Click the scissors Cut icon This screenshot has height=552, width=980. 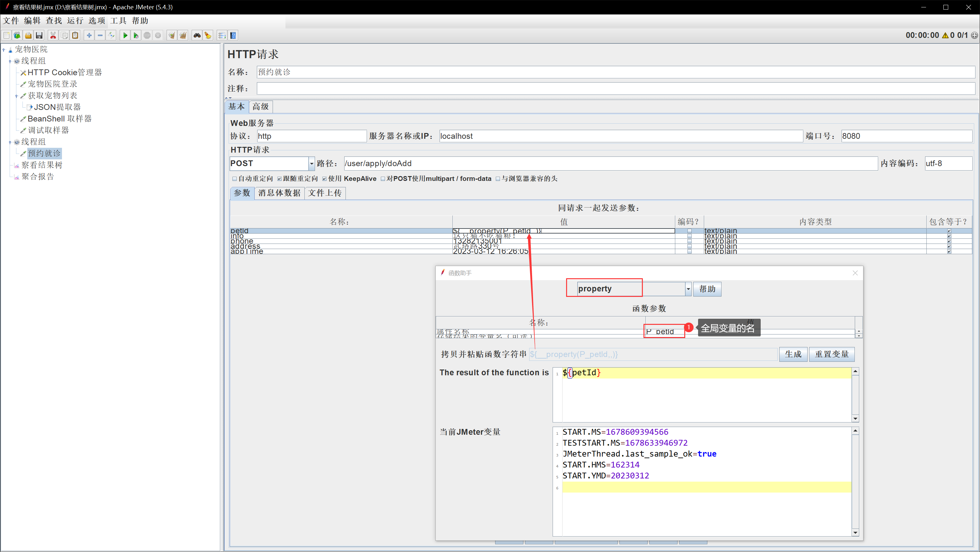(x=53, y=35)
